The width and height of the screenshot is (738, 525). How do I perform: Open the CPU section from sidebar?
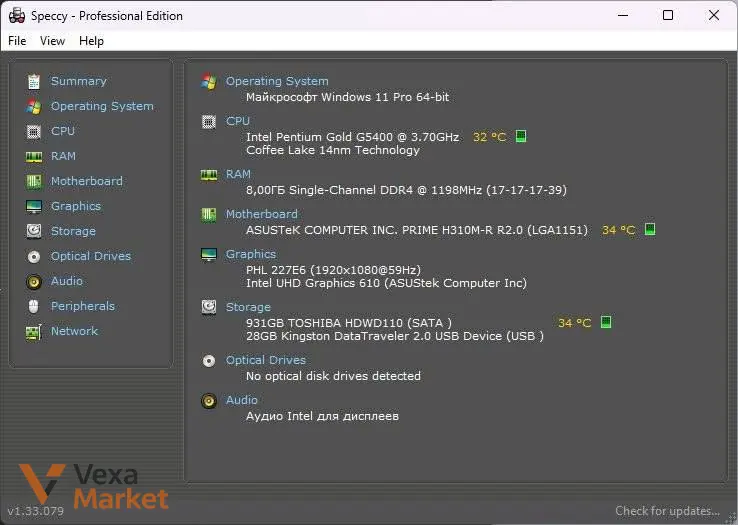63,131
